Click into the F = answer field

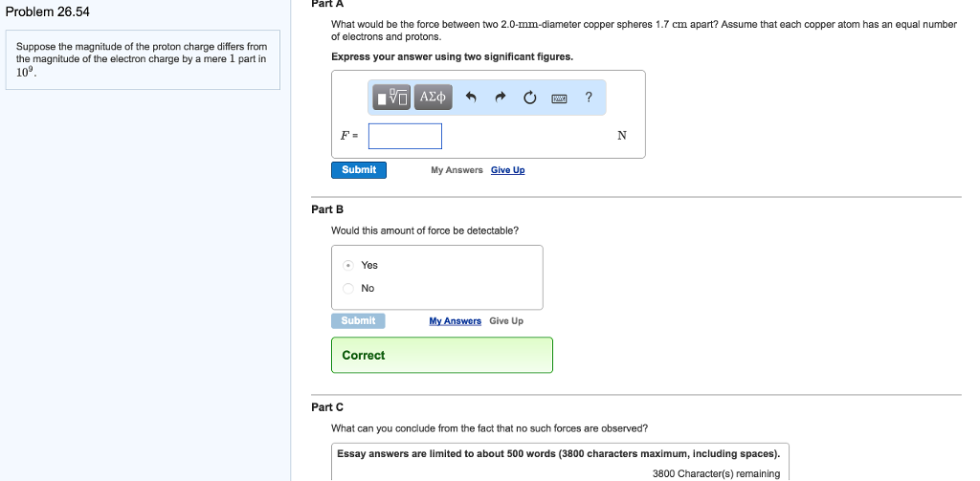[405, 136]
